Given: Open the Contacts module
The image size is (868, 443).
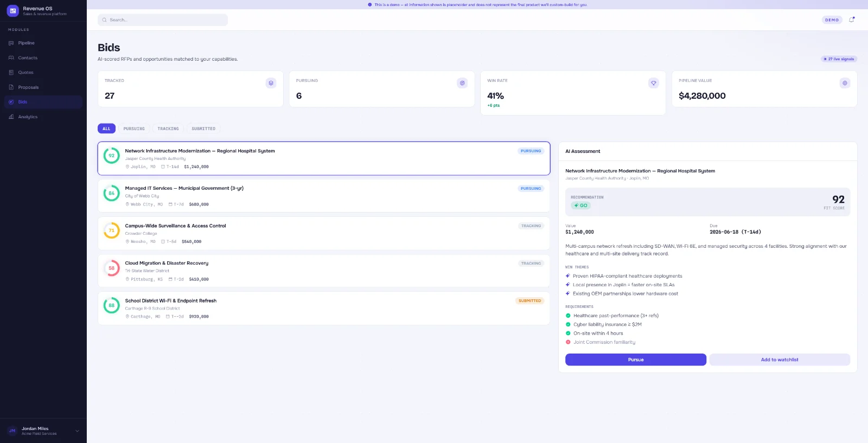Looking at the screenshot, I should (x=43, y=57).
